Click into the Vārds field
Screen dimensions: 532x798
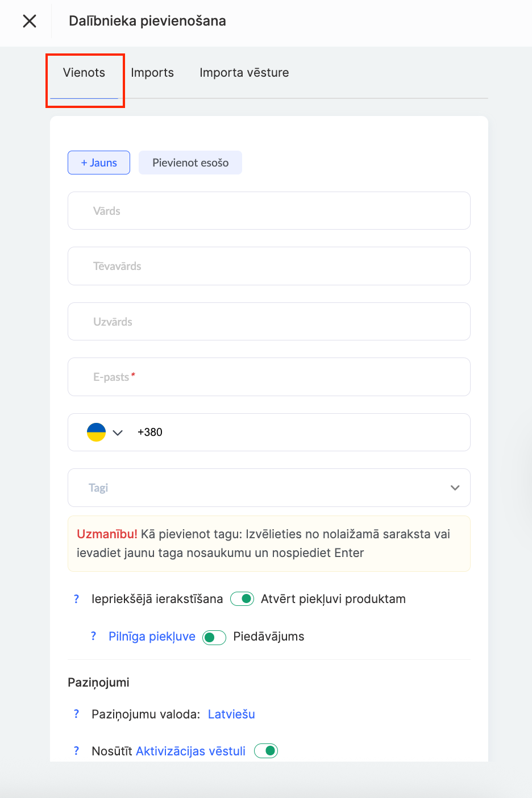(269, 211)
